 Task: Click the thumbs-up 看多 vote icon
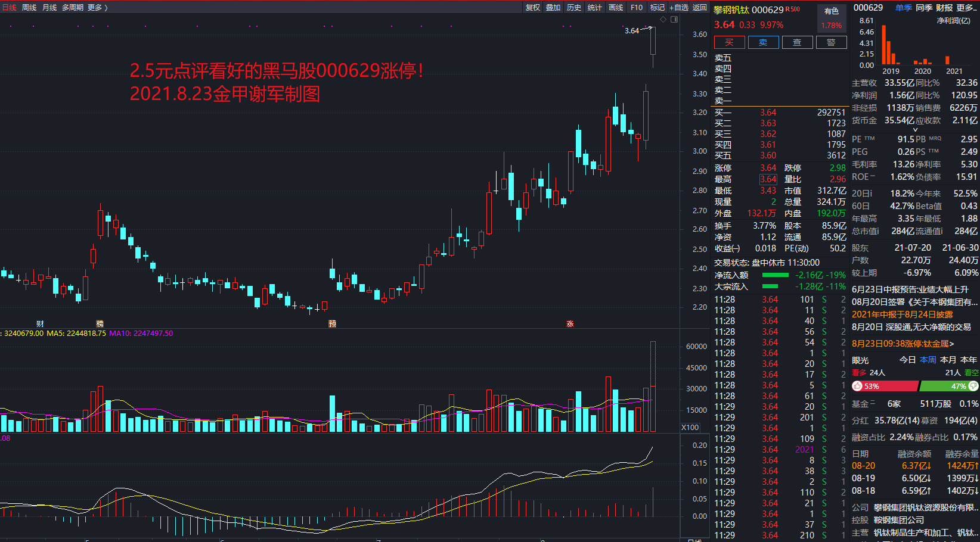point(857,386)
